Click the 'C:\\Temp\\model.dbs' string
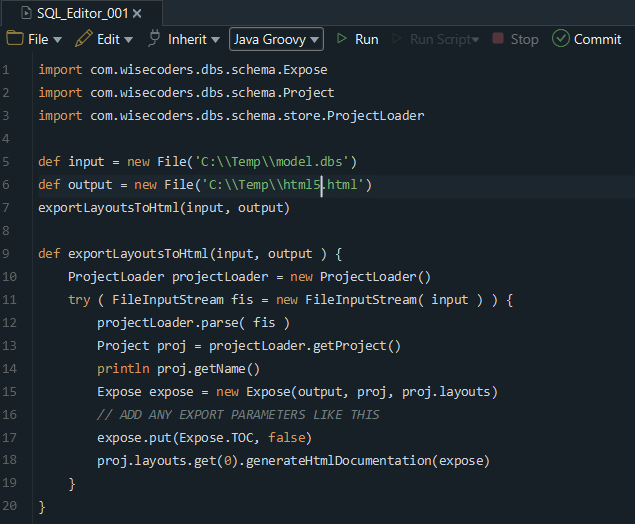Screen dimensions: 635x524 tap(272, 162)
